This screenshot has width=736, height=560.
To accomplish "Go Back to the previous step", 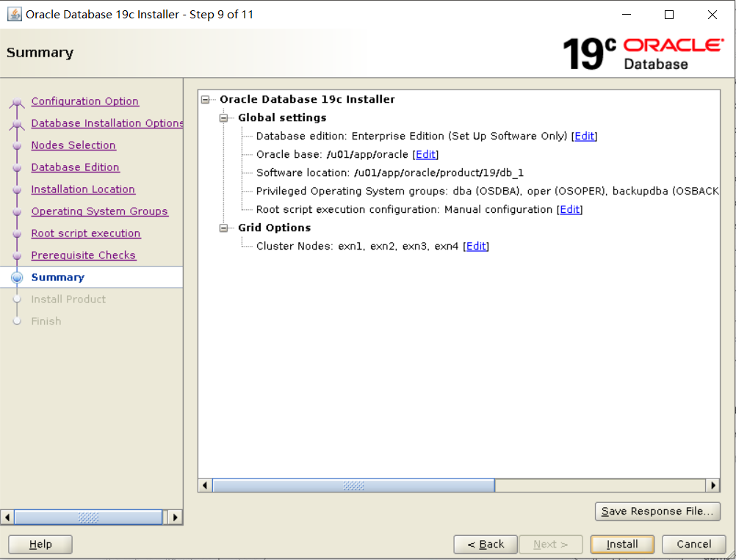I will point(486,545).
